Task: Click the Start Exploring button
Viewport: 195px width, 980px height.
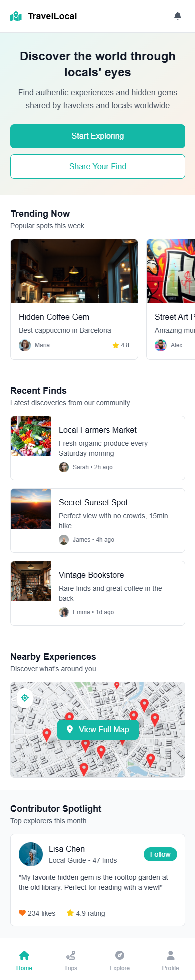Action: [98, 136]
